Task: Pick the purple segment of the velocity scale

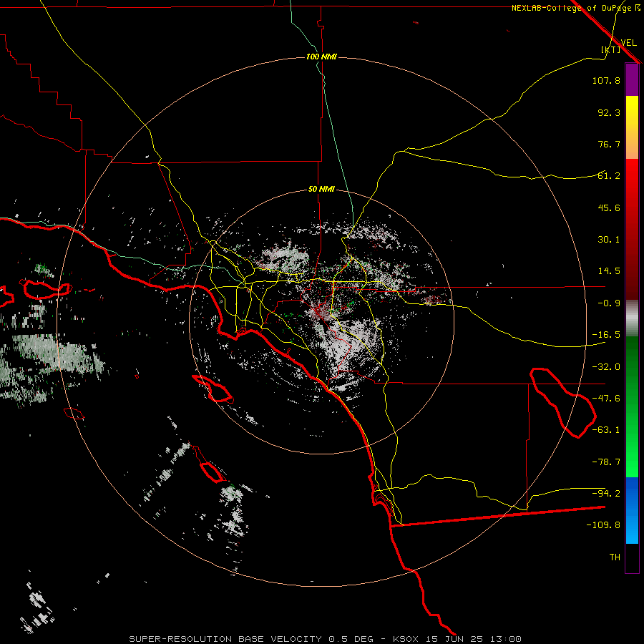Action: (632, 80)
